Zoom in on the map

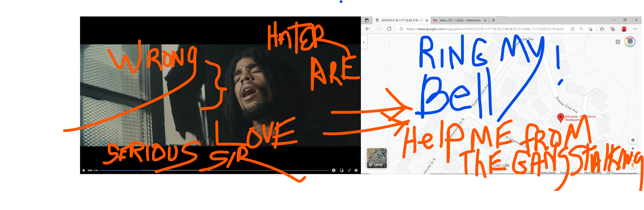(x=633, y=149)
